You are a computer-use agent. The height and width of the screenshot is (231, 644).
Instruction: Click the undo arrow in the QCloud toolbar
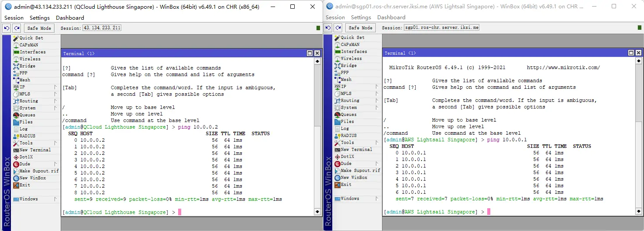[7, 28]
